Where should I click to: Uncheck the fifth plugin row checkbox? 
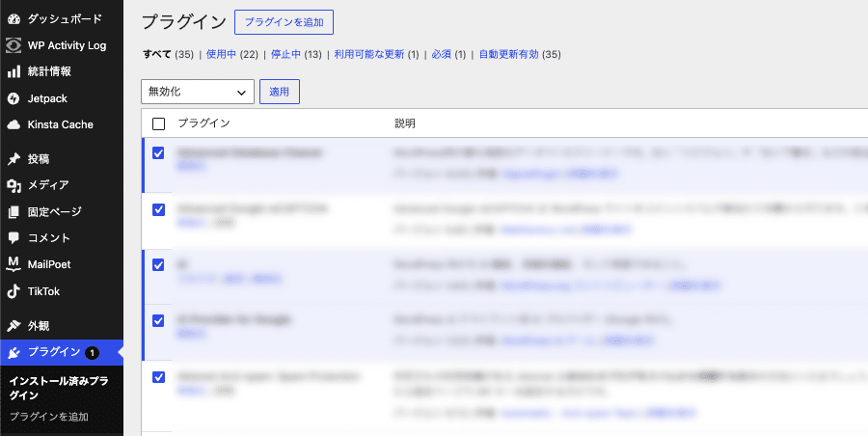click(158, 377)
